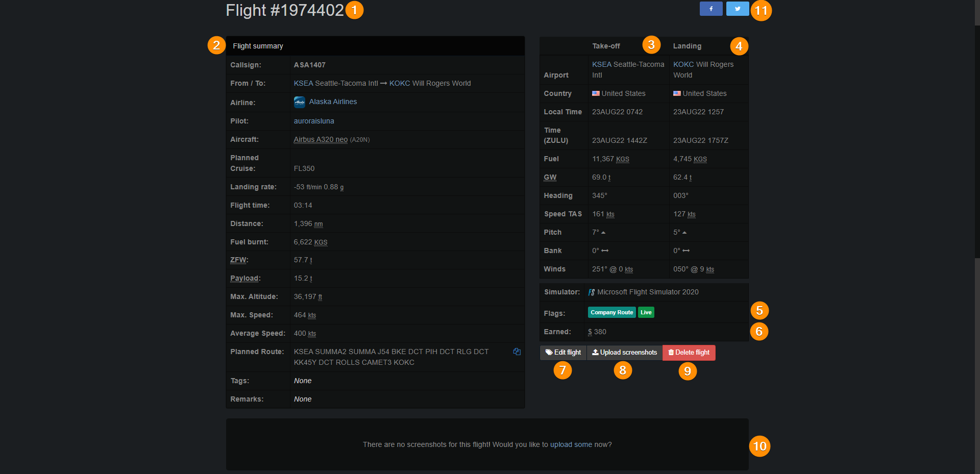
Task: Select callsign ASA1407
Action: (309, 65)
